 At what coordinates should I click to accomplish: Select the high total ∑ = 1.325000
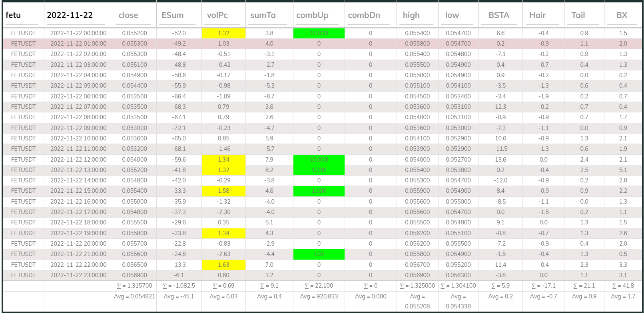tap(417, 286)
